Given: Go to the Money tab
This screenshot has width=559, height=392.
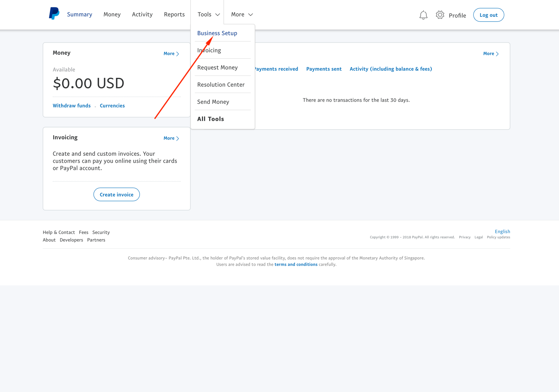Looking at the screenshot, I should 112,14.
